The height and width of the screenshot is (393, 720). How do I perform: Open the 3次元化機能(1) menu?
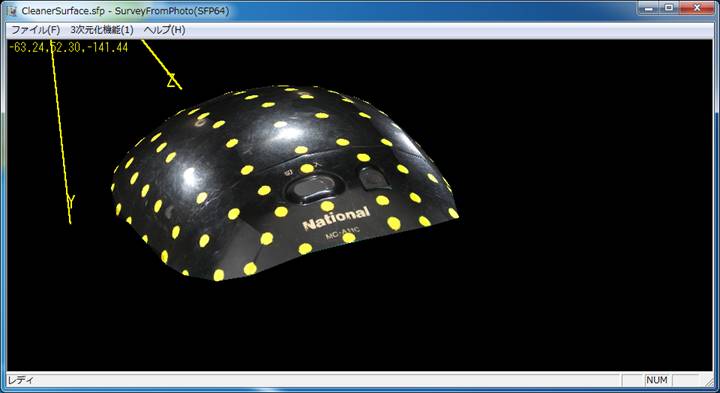[101, 30]
